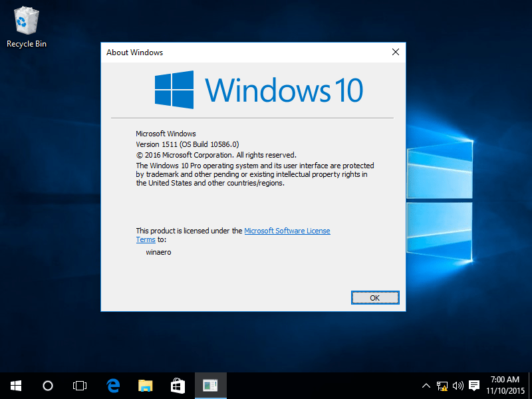Click the '© 2016 Microsoft Corporation' line
Viewport: 532px width, 399px height.
(216, 155)
